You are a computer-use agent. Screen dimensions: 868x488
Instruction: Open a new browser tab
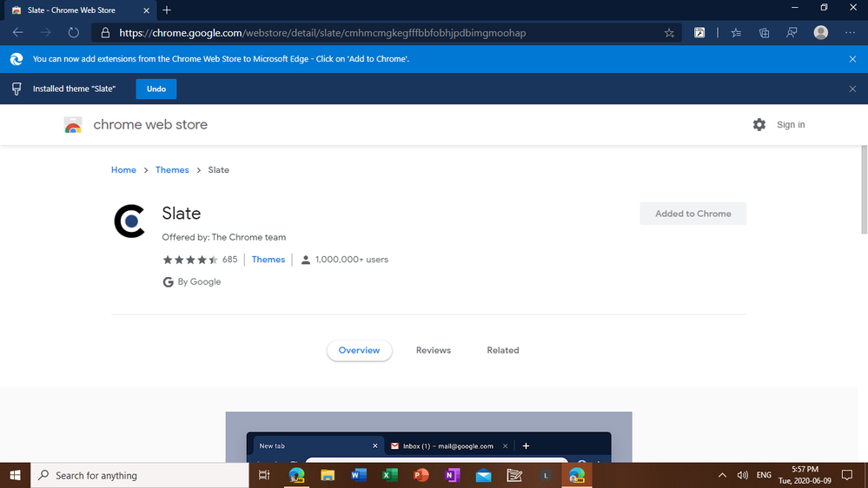click(x=167, y=10)
